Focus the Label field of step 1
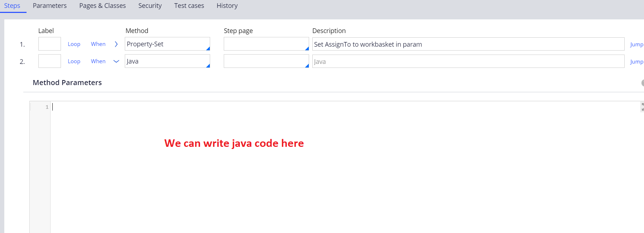 click(49, 44)
